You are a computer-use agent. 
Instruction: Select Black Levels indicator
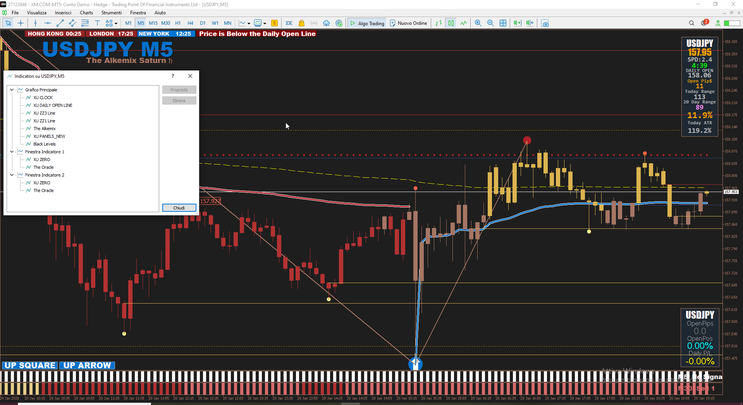[x=44, y=144]
